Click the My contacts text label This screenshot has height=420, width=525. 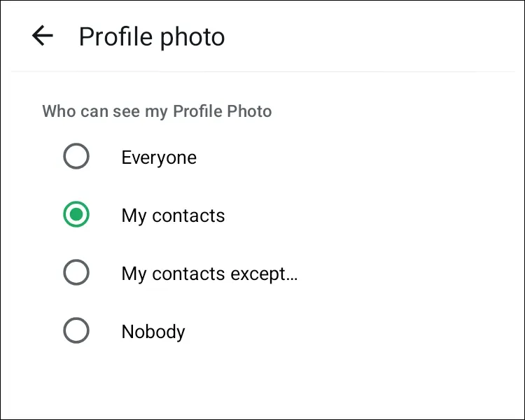coord(173,216)
